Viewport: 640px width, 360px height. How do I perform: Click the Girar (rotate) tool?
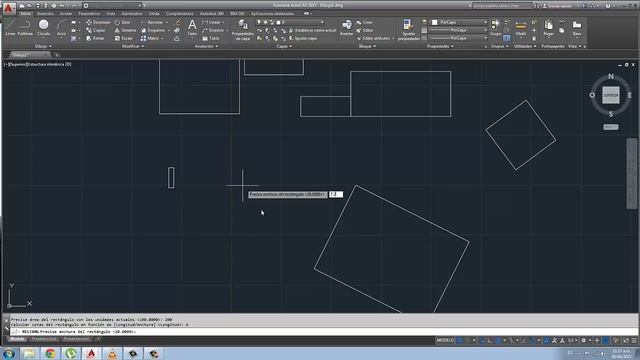(x=122, y=22)
